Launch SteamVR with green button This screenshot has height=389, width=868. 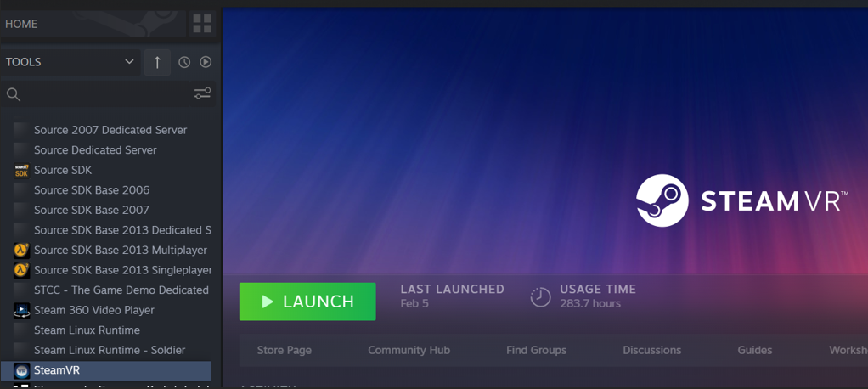click(x=307, y=302)
